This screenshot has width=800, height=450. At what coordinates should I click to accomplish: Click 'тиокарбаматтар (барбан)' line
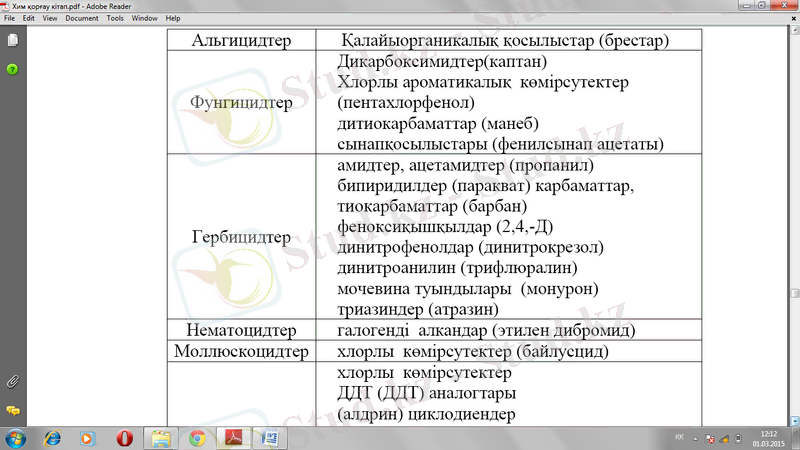(432, 206)
